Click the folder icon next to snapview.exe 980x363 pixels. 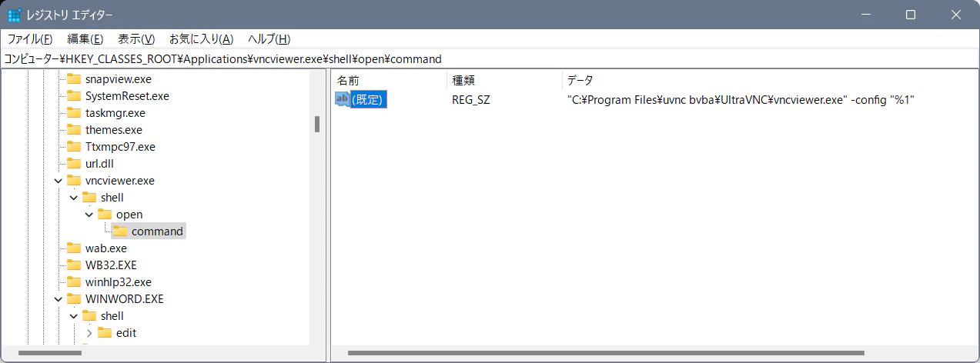click(x=74, y=79)
